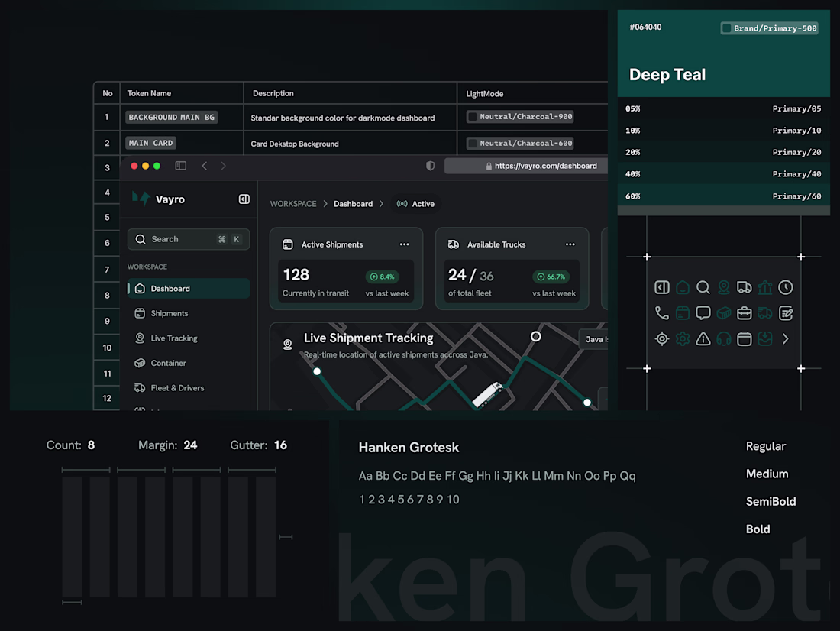Viewport: 840px width, 631px height.
Task: Click the warning triangle icon in the grid
Action: (x=703, y=339)
